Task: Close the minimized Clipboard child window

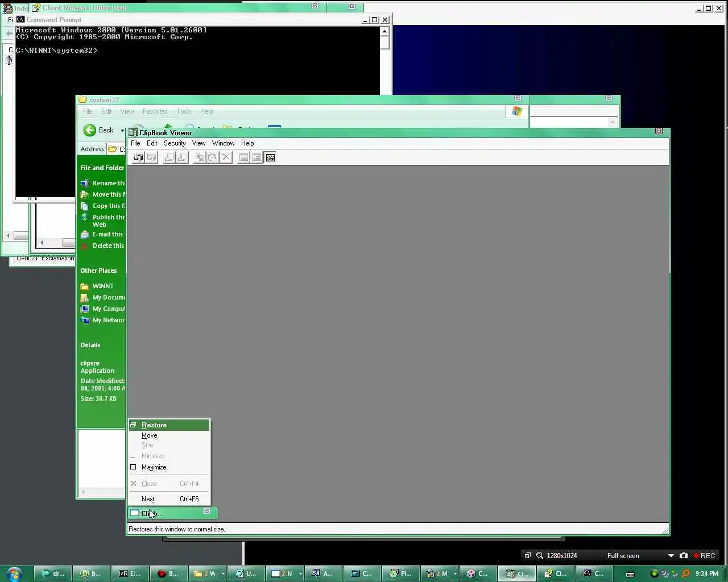Action: 207,511
